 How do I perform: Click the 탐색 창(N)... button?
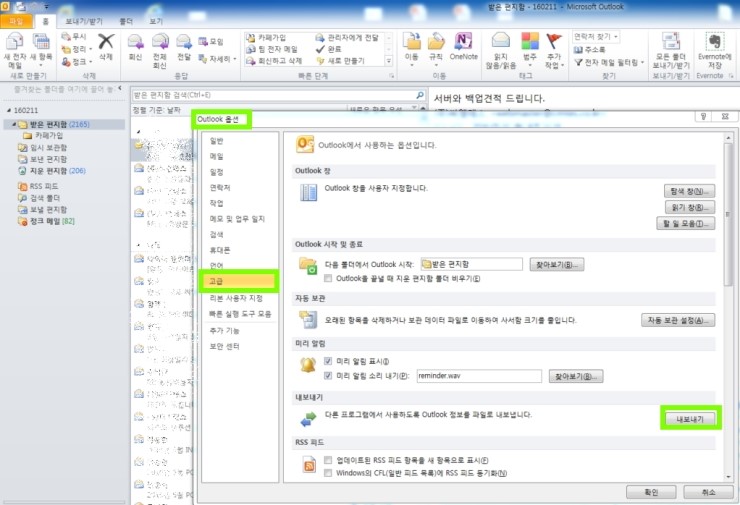tap(690, 191)
